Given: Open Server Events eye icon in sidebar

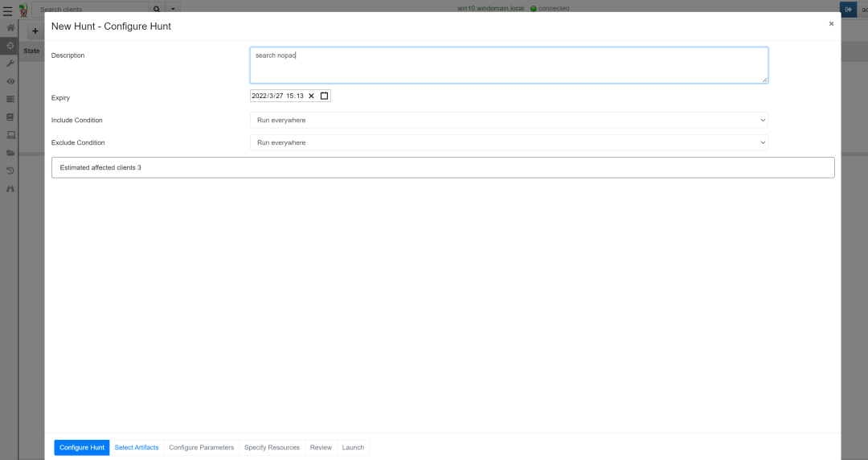Looking at the screenshot, I should click(10, 81).
